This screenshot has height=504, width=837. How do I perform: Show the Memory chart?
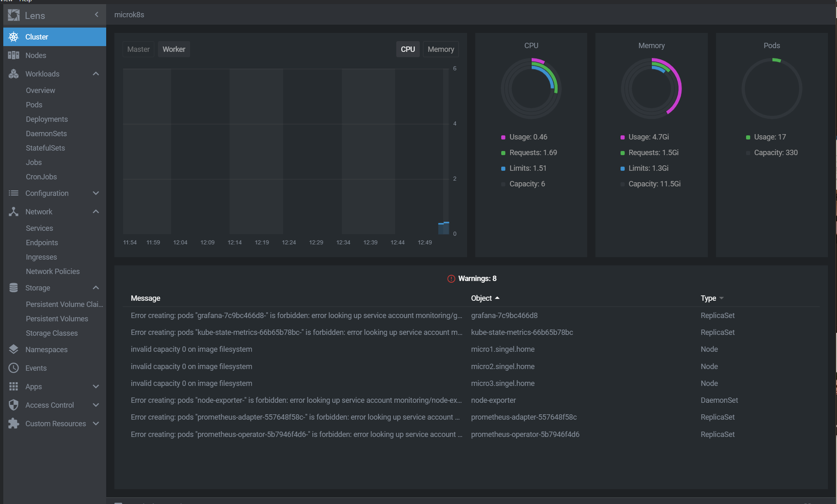(441, 49)
